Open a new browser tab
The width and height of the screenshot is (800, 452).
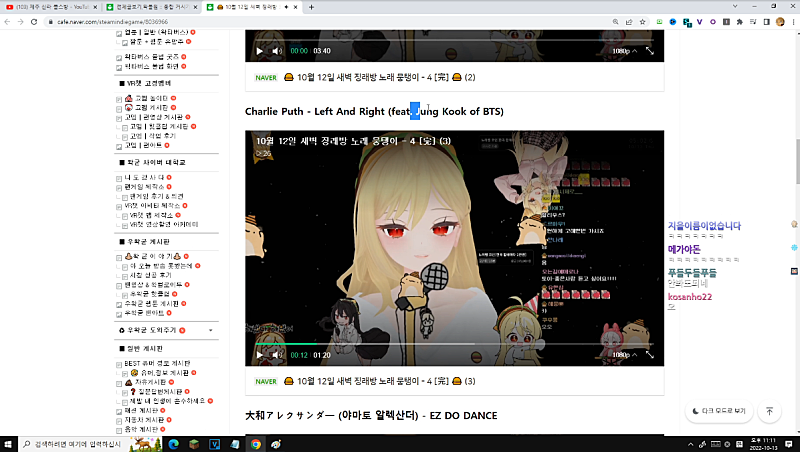pyautogui.click(x=311, y=7)
